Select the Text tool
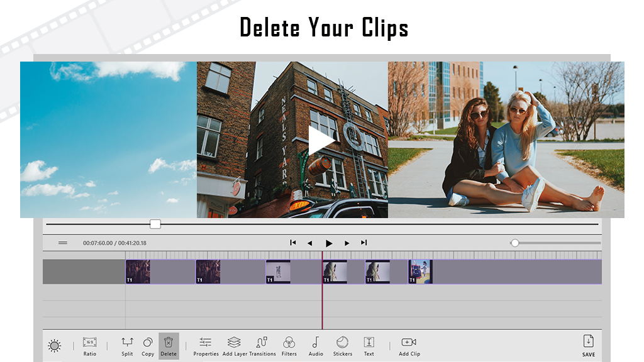This screenshot has height=362, width=644. 369,343
